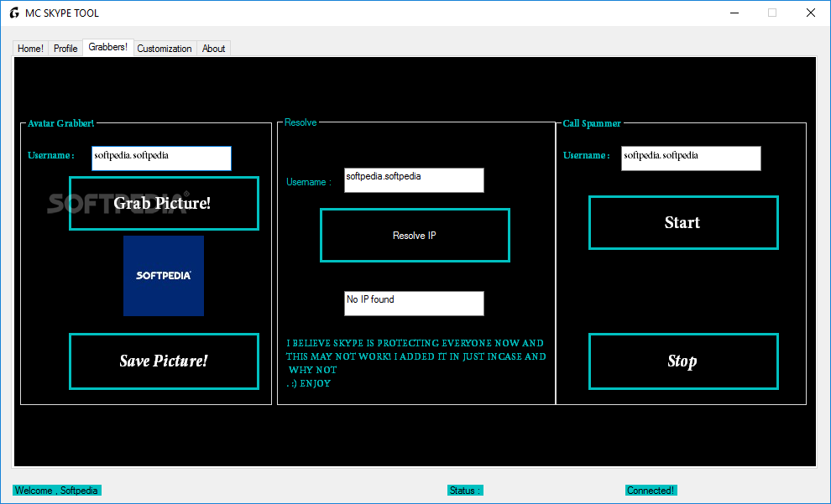Stop the call spammer
Image resolution: width=831 pixels, height=504 pixels.
683,361
